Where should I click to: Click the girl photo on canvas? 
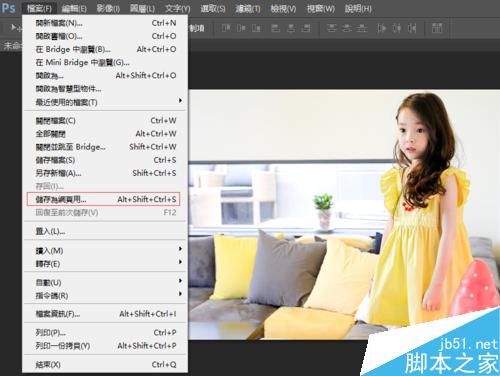pos(343,214)
